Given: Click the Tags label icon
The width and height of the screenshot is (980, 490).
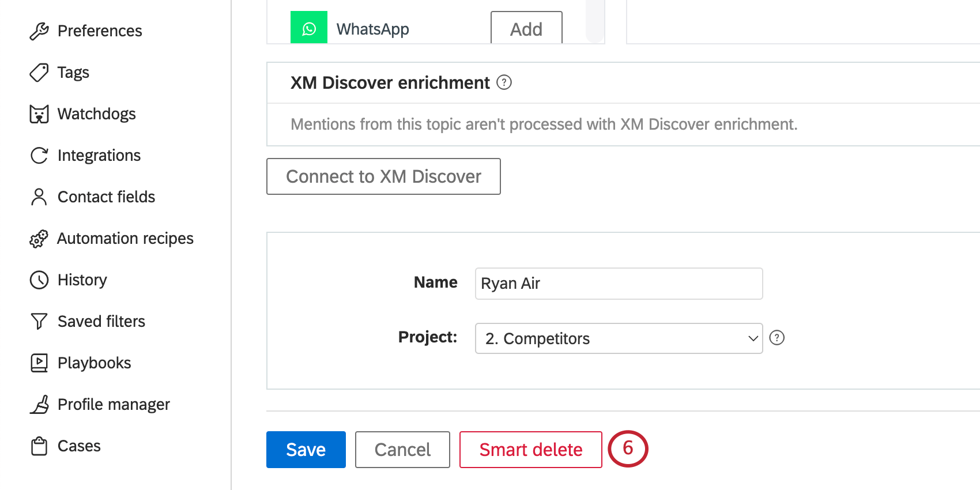Looking at the screenshot, I should (39, 73).
